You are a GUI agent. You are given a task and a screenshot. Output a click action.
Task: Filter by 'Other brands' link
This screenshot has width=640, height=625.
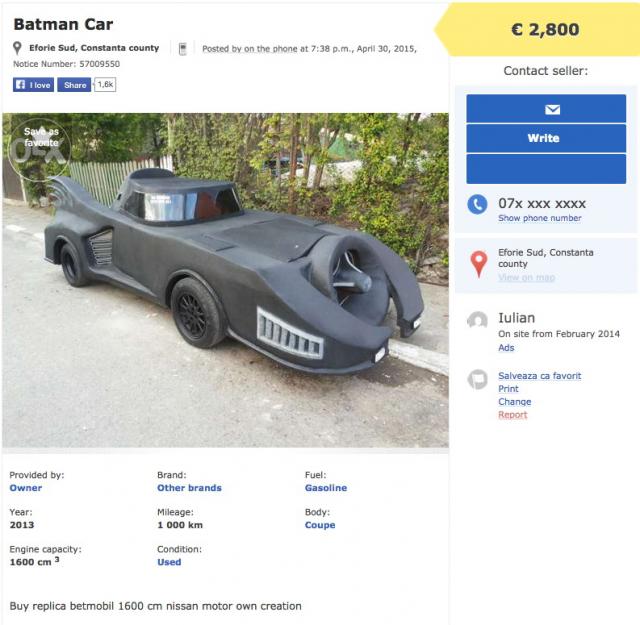click(189, 488)
